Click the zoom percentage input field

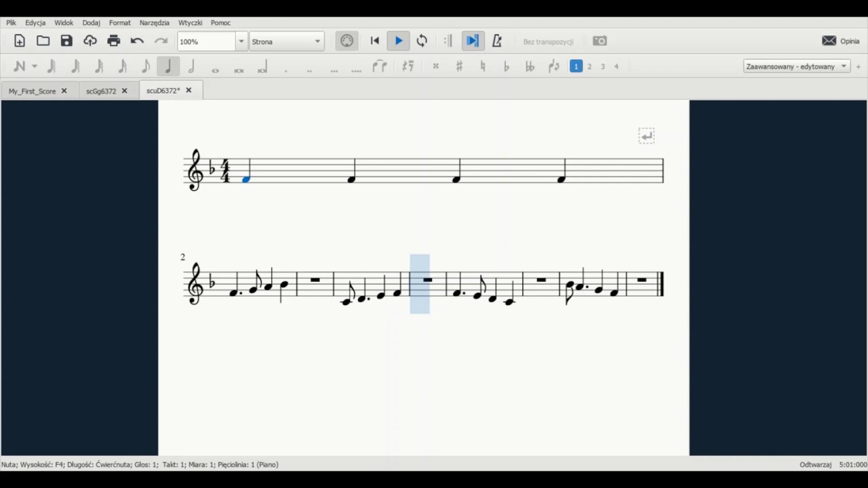[x=206, y=41]
